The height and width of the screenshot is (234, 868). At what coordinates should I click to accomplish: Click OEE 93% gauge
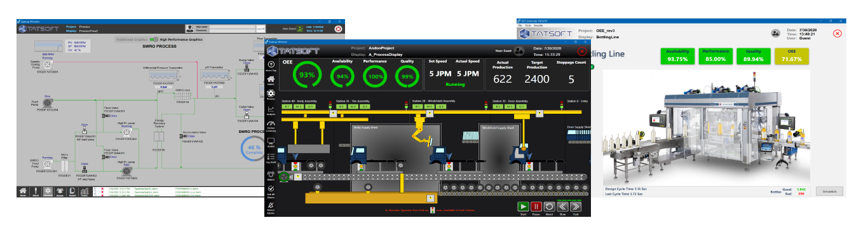(308, 76)
